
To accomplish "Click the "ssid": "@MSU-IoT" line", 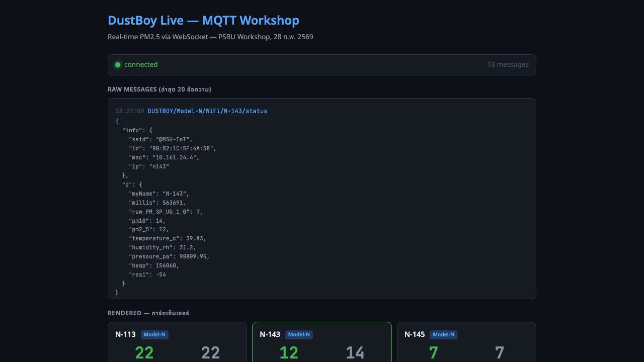I will tap(160, 139).
